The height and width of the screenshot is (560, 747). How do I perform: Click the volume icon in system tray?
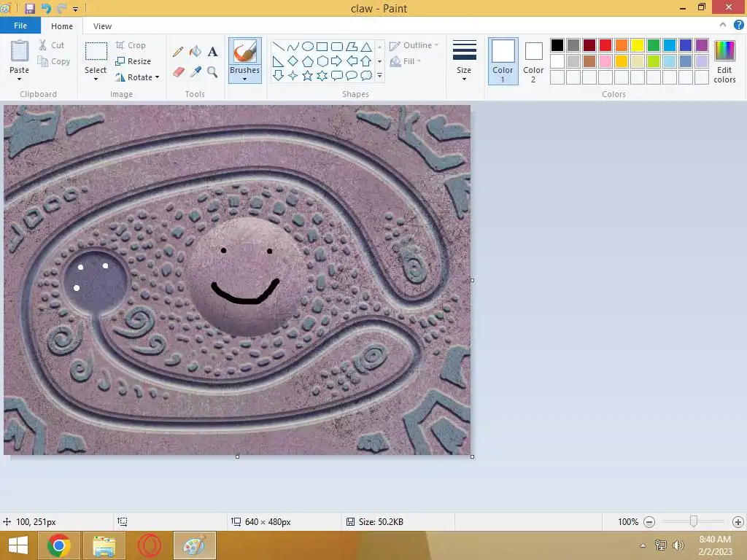(678, 545)
